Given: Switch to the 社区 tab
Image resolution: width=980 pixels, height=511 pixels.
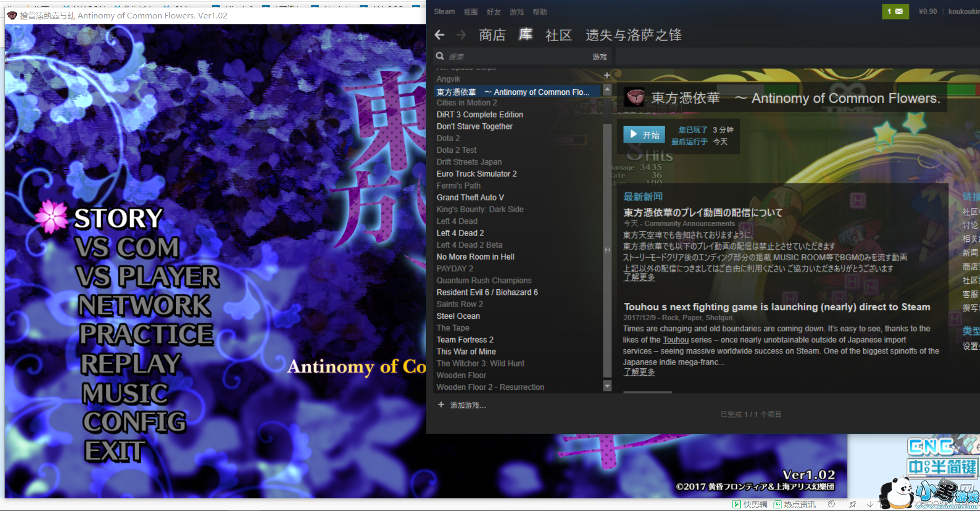Looking at the screenshot, I should pos(559,35).
